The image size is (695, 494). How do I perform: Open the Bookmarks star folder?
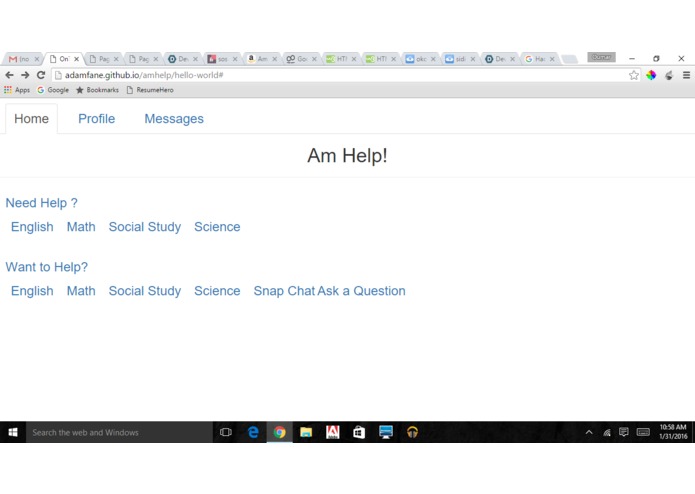98,90
